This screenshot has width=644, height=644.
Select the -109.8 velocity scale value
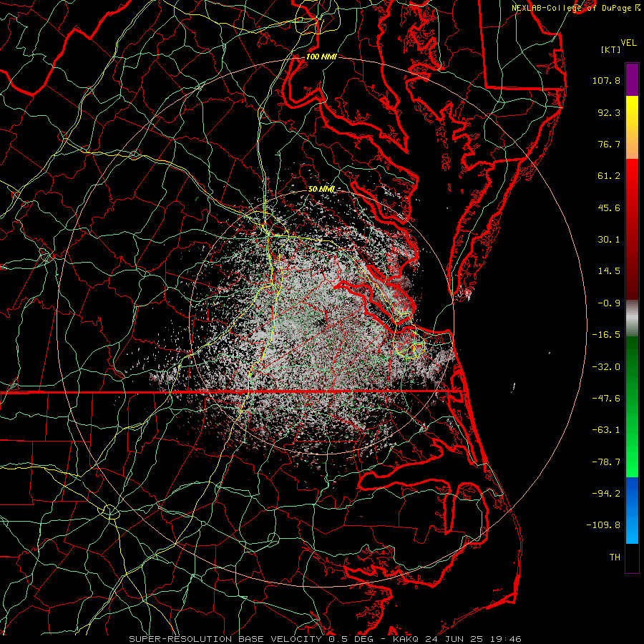tap(603, 525)
